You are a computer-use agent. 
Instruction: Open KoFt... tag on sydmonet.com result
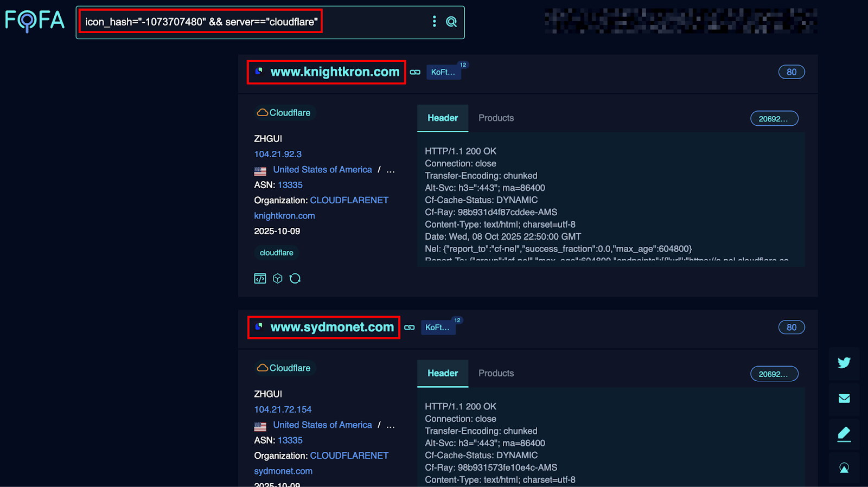pos(438,328)
